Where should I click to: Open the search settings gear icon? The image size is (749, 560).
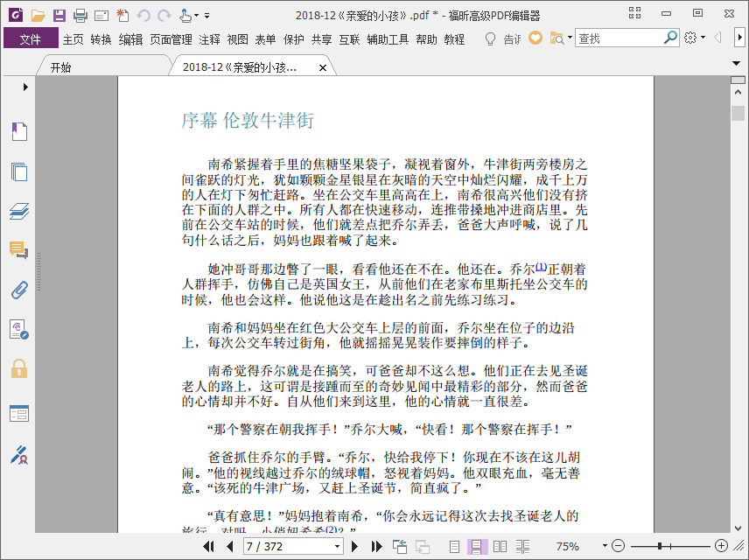coord(690,38)
